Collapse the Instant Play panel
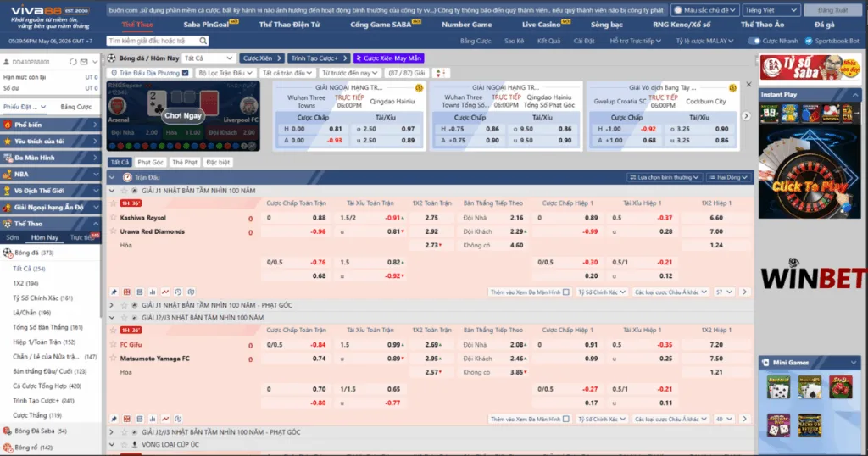Image resolution: width=868 pixels, height=456 pixels. point(855,95)
